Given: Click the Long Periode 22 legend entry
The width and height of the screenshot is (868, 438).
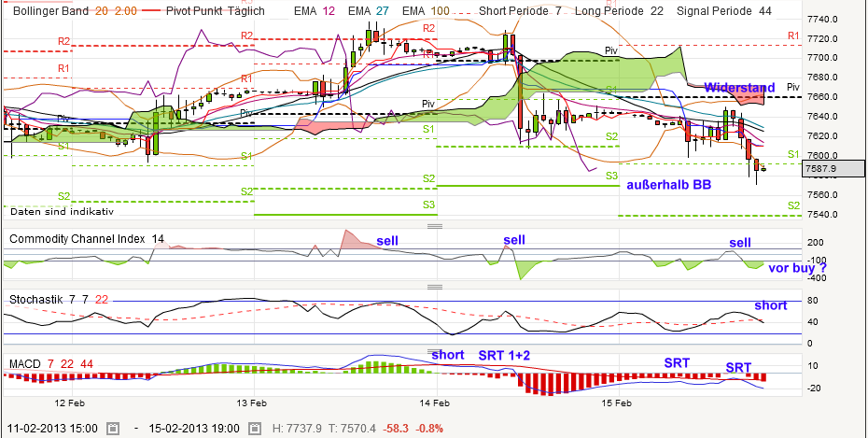Looking at the screenshot, I should pos(620,10).
